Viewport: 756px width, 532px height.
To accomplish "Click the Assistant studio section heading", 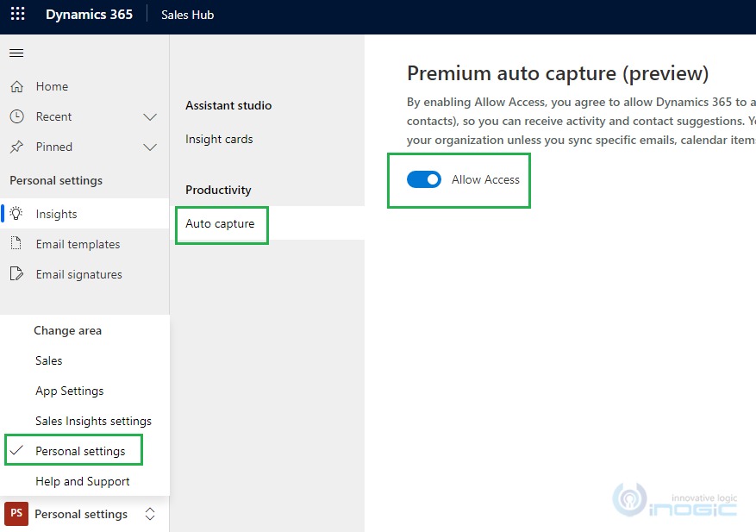I will coord(228,105).
